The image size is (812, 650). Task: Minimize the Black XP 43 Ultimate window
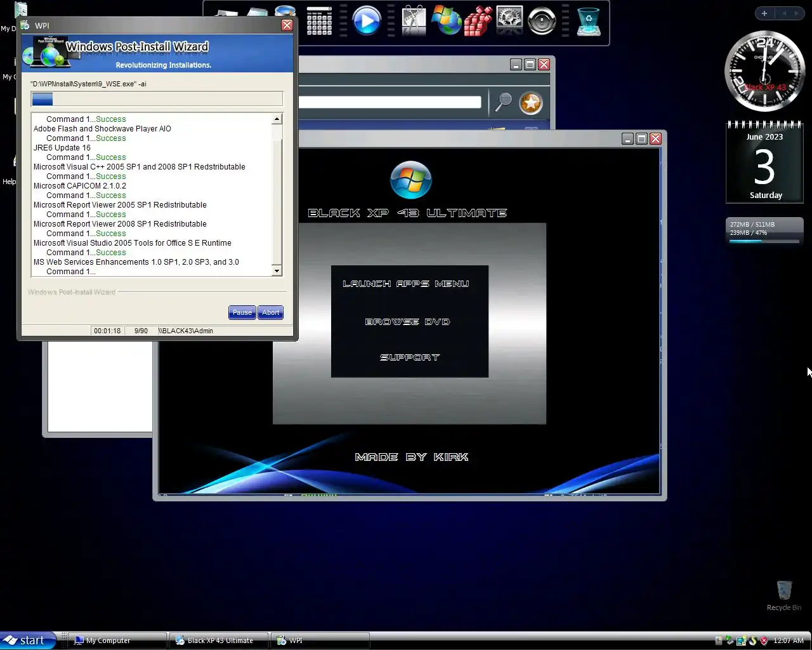(x=627, y=138)
